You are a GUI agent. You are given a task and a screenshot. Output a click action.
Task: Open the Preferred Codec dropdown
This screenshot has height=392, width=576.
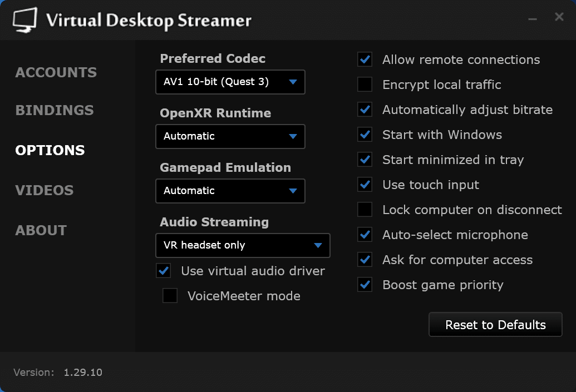(230, 82)
